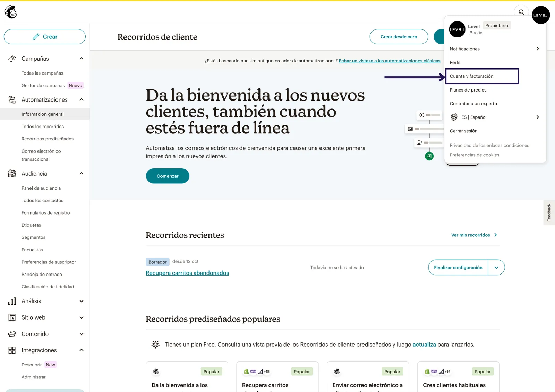
Task: Click the Comenzar button
Action: tap(168, 176)
